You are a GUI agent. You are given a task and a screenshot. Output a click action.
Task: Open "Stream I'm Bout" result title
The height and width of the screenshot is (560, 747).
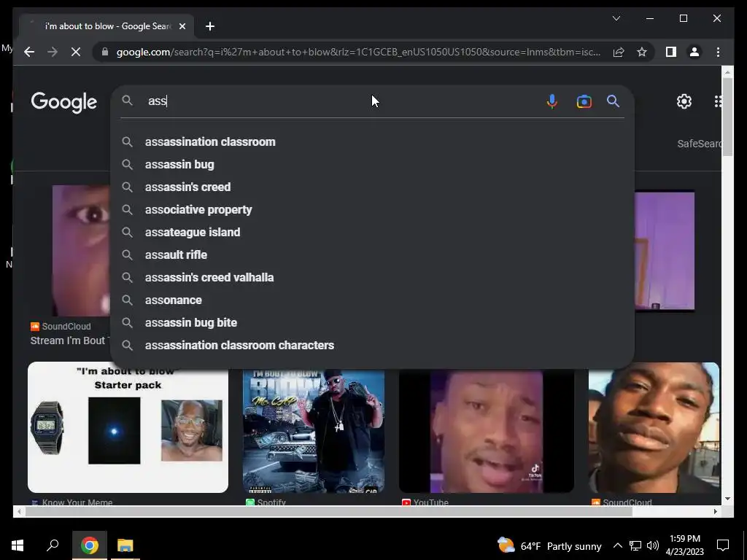pos(69,341)
